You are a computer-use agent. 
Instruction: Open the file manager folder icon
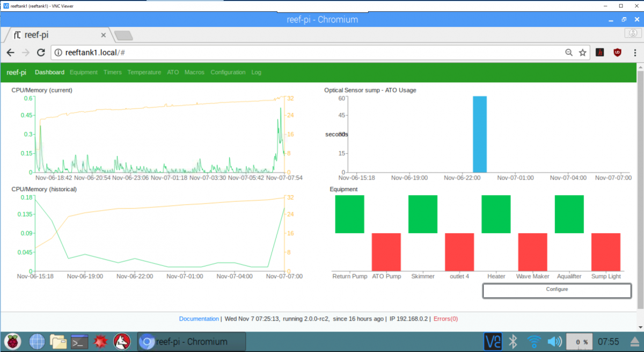tap(57, 341)
